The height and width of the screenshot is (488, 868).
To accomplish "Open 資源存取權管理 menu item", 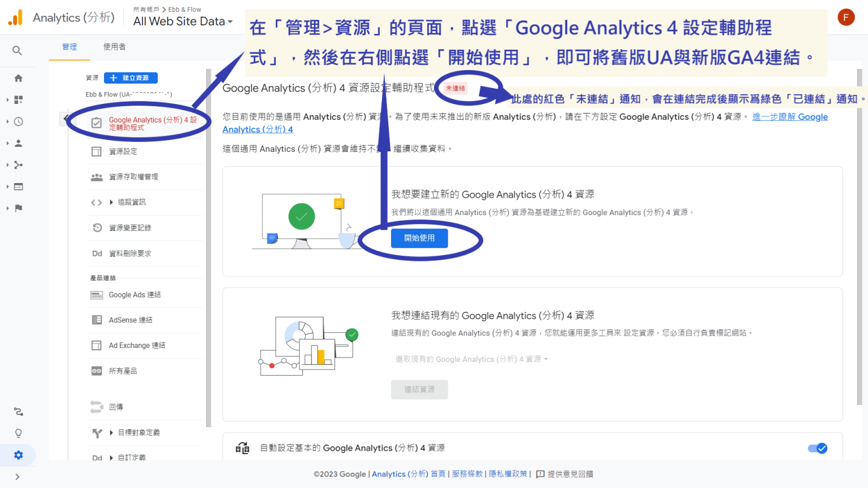I will tap(133, 177).
